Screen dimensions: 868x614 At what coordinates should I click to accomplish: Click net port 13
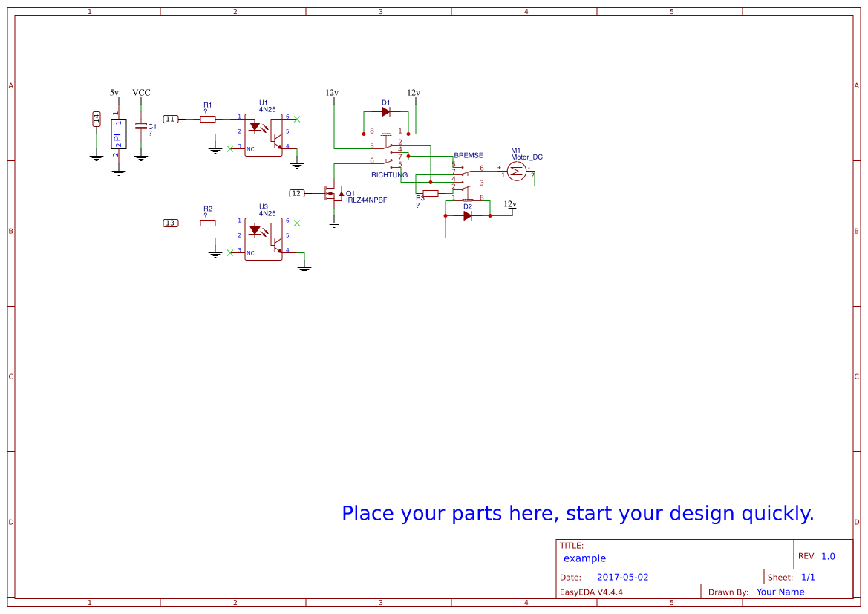[x=171, y=223]
